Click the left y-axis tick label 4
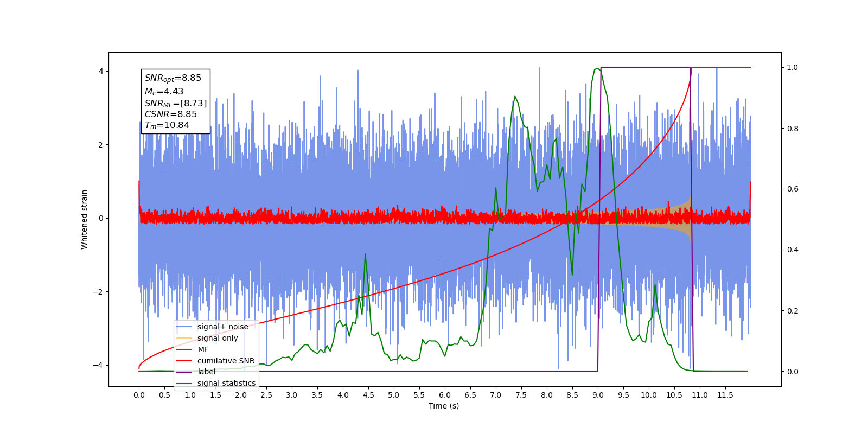 coord(101,72)
